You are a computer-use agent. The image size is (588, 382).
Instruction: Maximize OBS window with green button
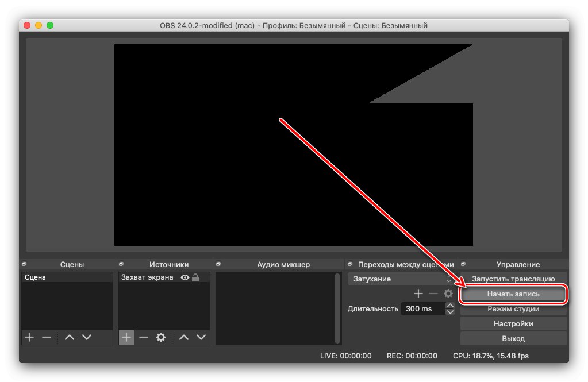click(x=50, y=25)
